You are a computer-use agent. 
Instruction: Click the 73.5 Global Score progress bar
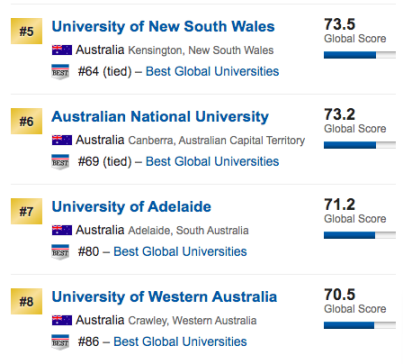(x=360, y=55)
